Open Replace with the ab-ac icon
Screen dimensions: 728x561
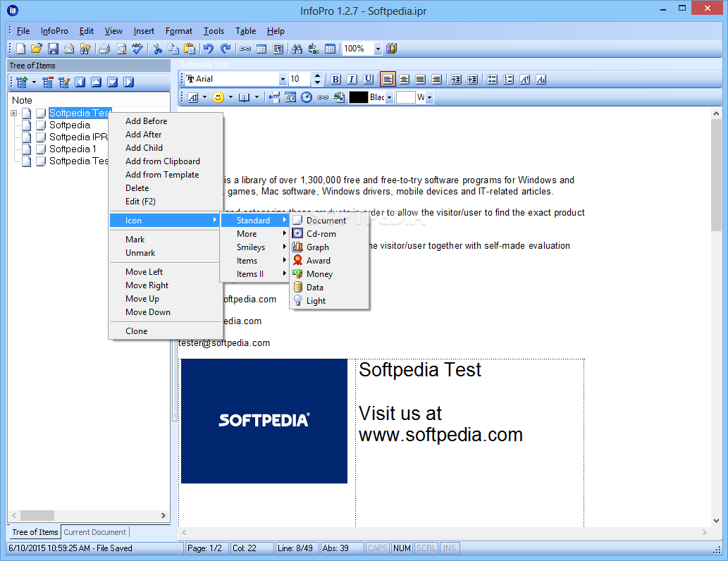click(x=314, y=49)
